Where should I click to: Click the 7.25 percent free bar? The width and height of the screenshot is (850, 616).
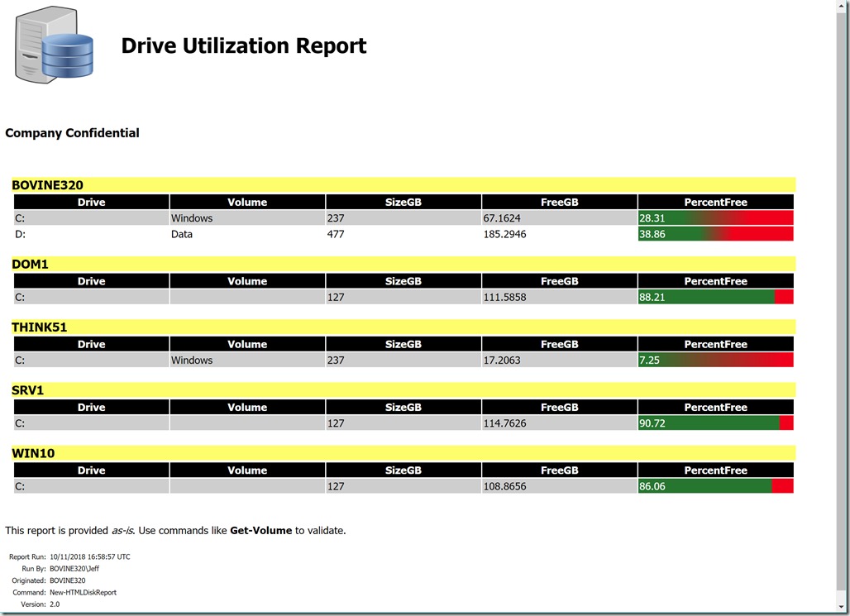click(715, 360)
